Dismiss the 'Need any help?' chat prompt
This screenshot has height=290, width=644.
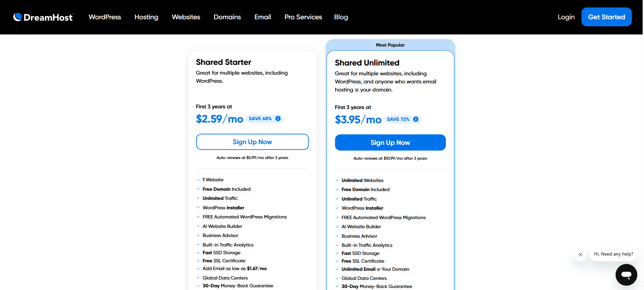pyautogui.click(x=580, y=255)
